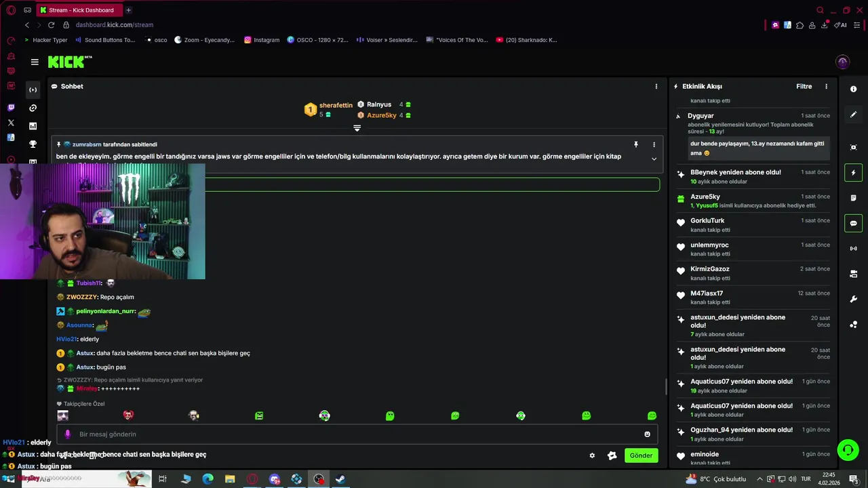Image resolution: width=868 pixels, height=488 pixels.
Task: Click username Azure5ky on leaderboard
Action: pos(381,115)
